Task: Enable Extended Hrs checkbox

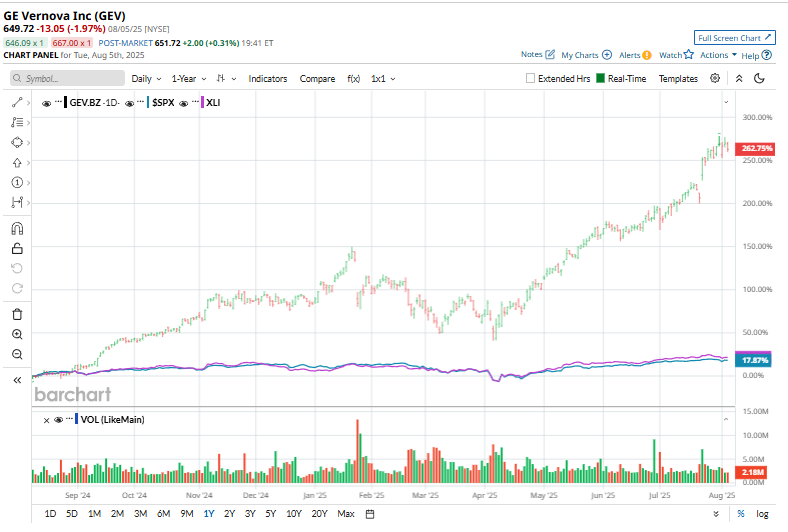Action: coord(530,78)
